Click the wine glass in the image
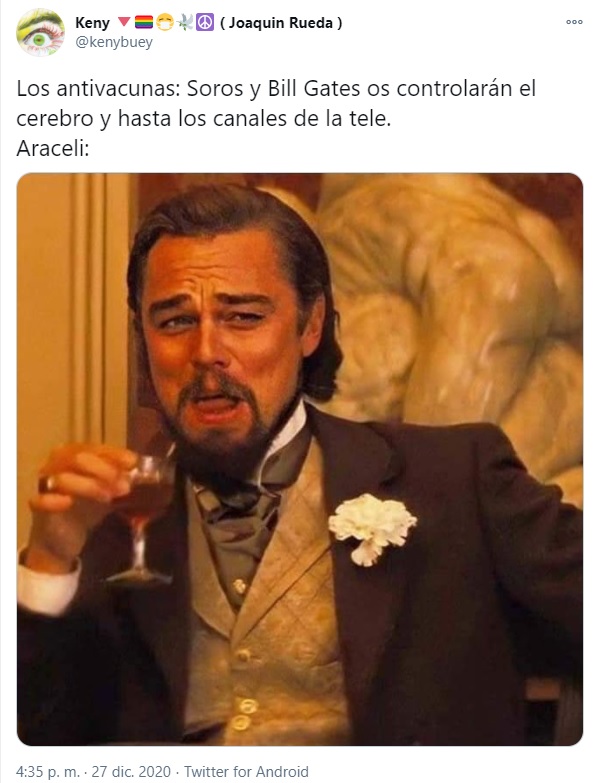The image size is (598, 783). pyautogui.click(x=144, y=519)
